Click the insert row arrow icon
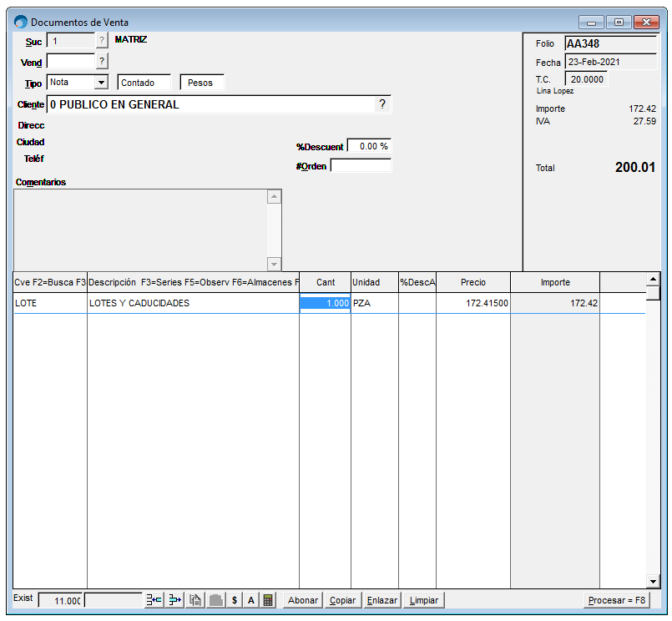Image resolution: width=672 pixels, height=621 pixels. [x=154, y=600]
